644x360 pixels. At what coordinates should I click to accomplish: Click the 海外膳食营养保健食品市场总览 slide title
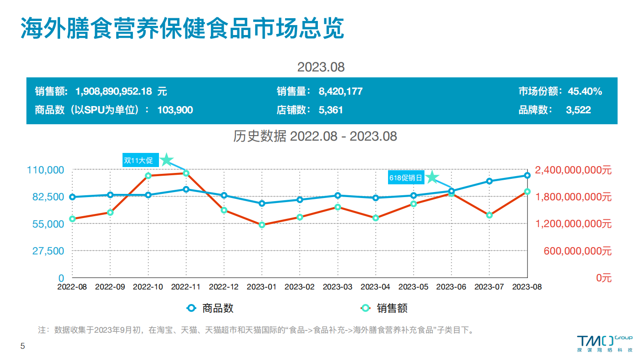182,28
